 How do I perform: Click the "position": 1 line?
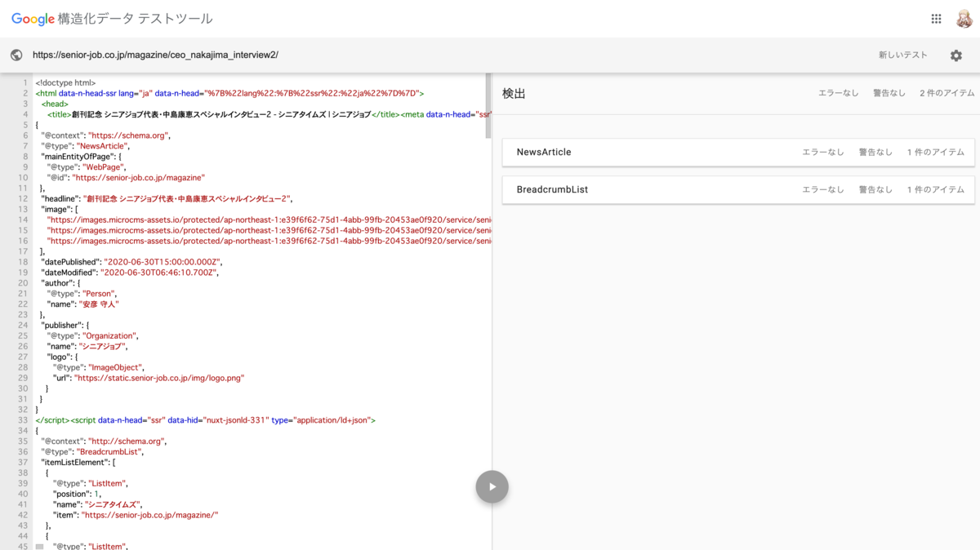pyautogui.click(x=78, y=494)
